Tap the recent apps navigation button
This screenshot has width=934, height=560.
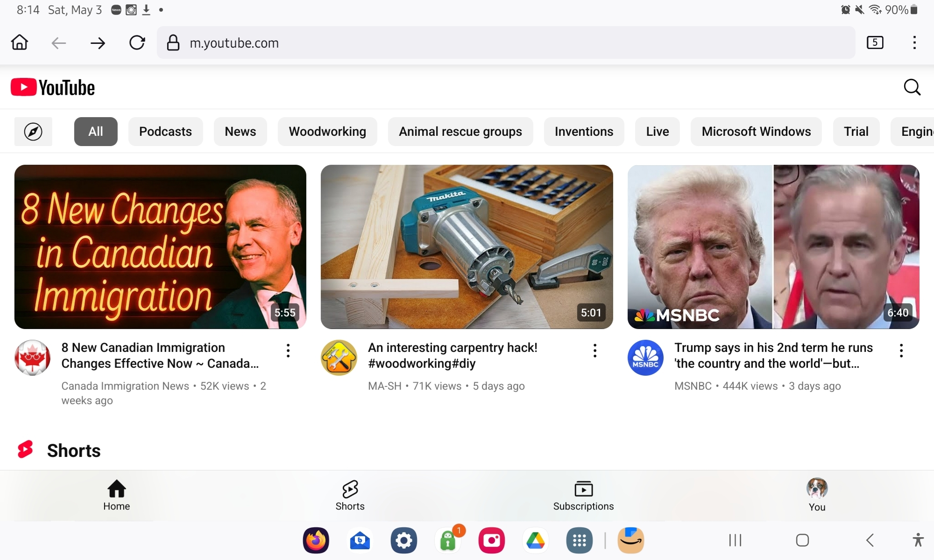click(x=736, y=540)
